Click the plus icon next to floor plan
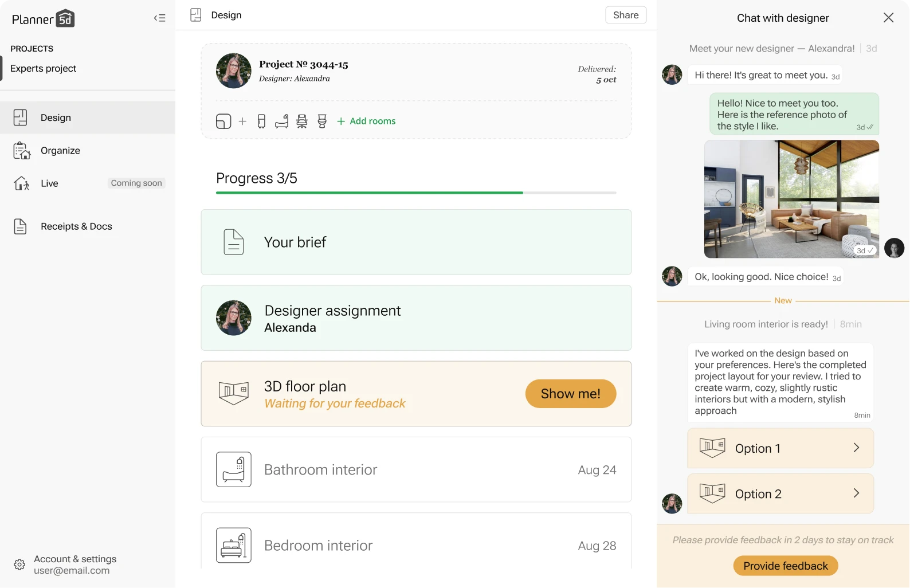 pyautogui.click(x=242, y=121)
